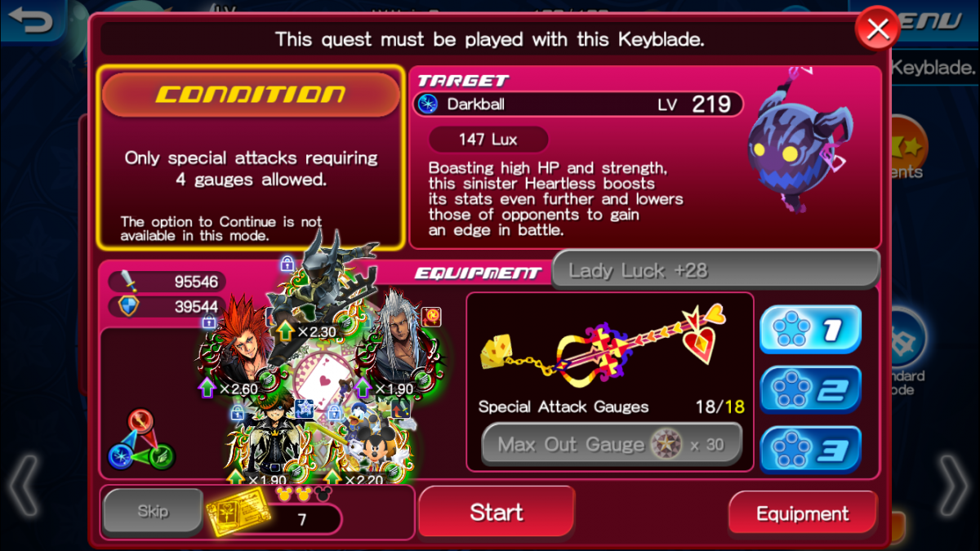980x551 pixels.
Task: Select the Axel medal with x2.60 multiplier
Action: point(241,345)
